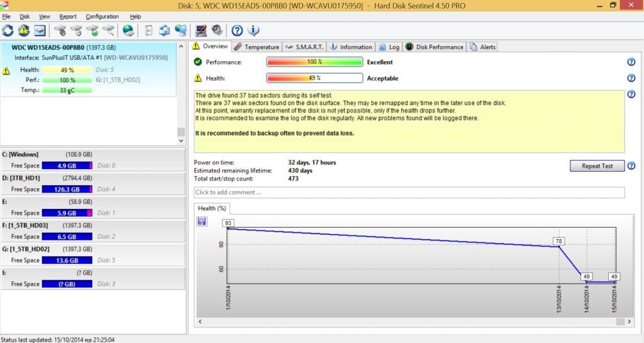
Task: Switch to the S.M.A.R.T. tab
Action: [x=304, y=47]
